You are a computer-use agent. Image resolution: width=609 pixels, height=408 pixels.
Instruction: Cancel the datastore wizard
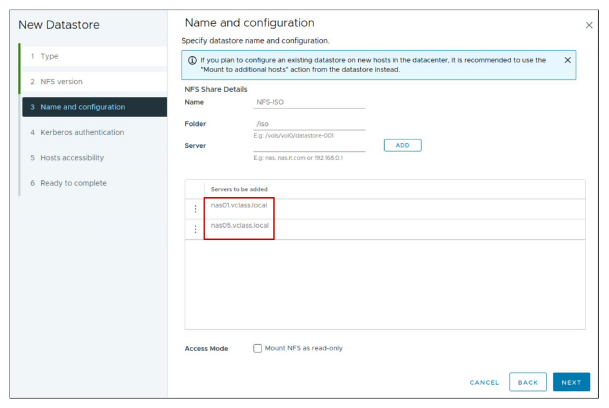point(484,382)
